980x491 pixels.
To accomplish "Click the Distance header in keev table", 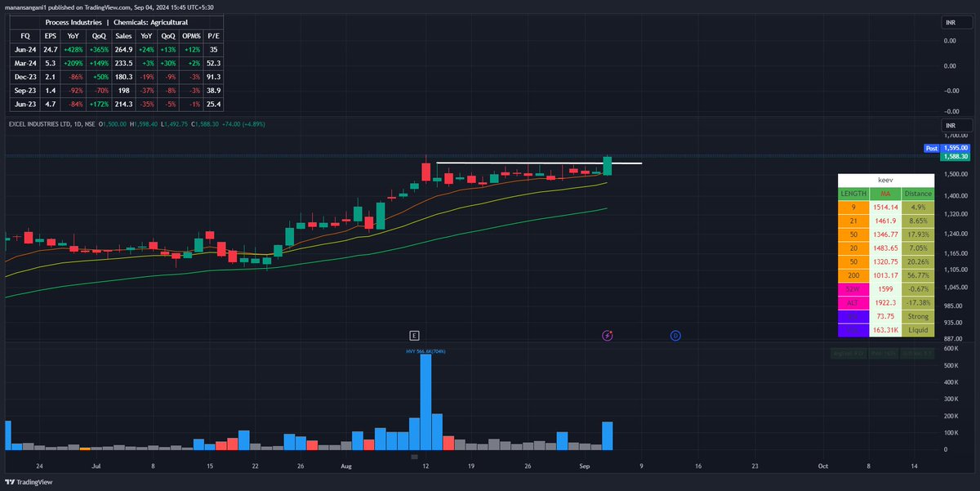I will tap(918, 194).
